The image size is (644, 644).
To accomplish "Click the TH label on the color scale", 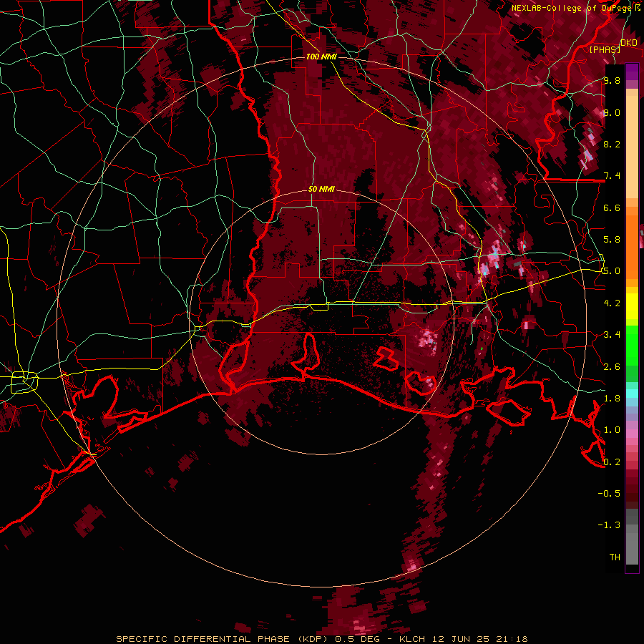I will pos(615,557).
